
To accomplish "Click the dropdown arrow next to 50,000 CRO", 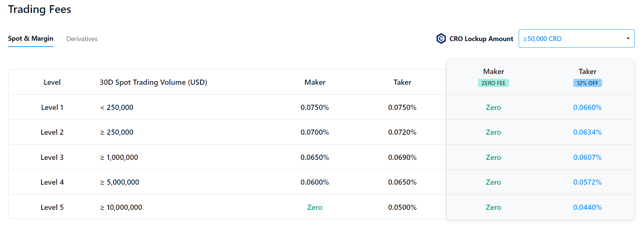I will [x=628, y=38].
